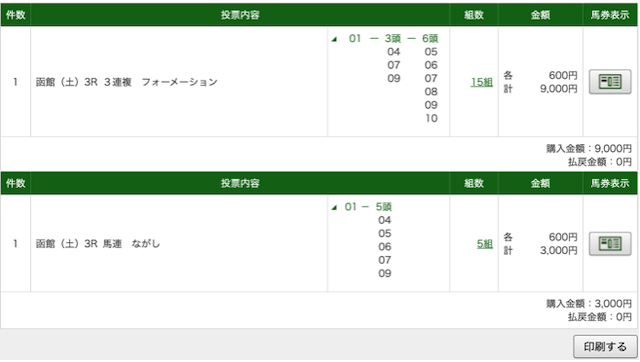
Task: Collapse the 01 − 3頭 − 6頭 triangle
Action: tap(334, 39)
